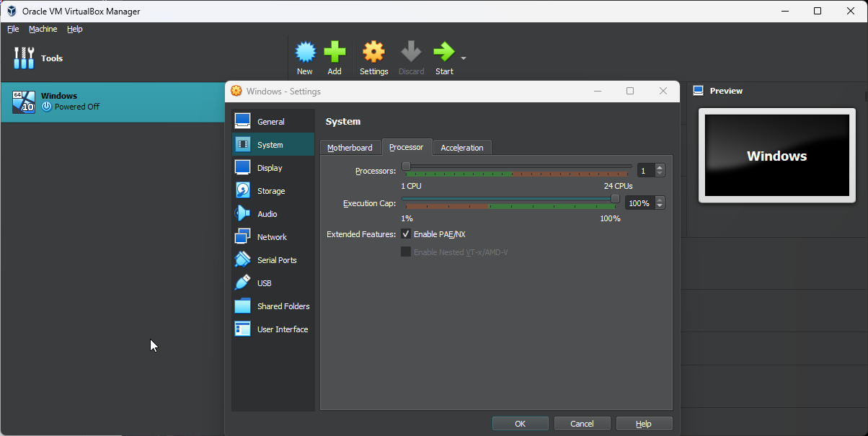Image resolution: width=868 pixels, height=436 pixels.
Task: Click the Cancel button
Action: tap(583, 424)
